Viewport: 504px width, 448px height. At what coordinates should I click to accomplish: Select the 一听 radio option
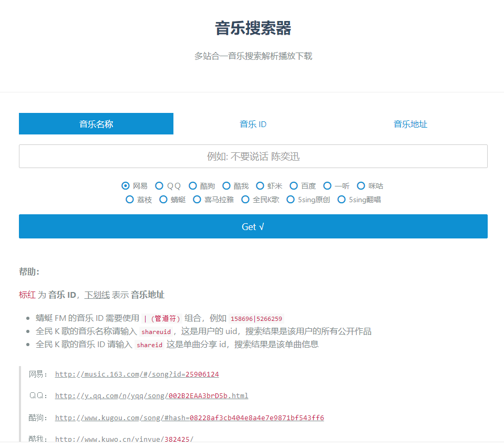[327, 186]
